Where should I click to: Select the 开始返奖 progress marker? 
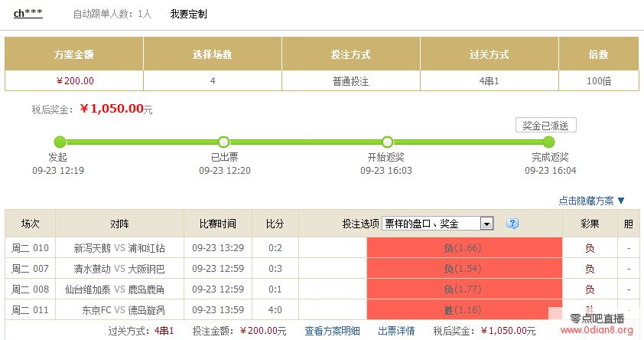[x=387, y=142]
